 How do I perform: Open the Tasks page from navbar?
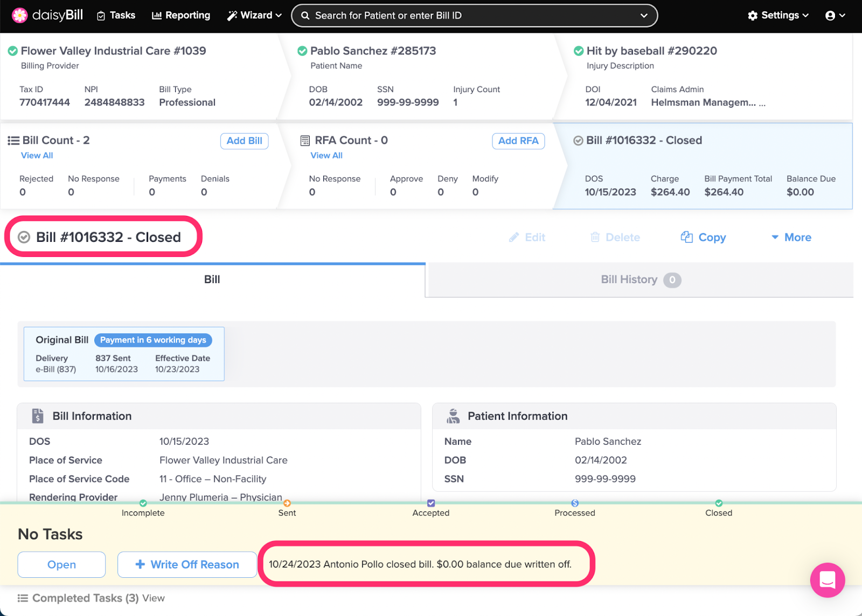tap(116, 16)
